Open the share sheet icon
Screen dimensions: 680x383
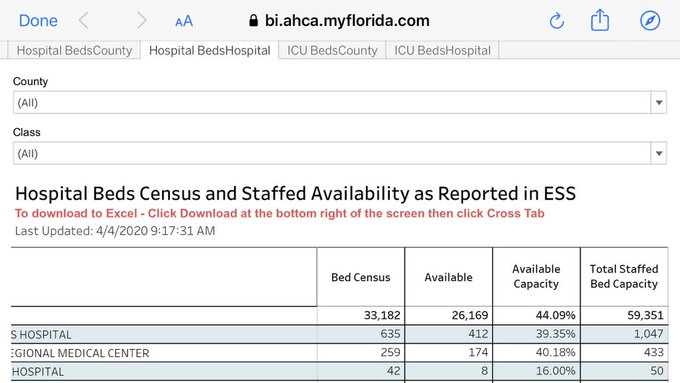click(600, 20)
